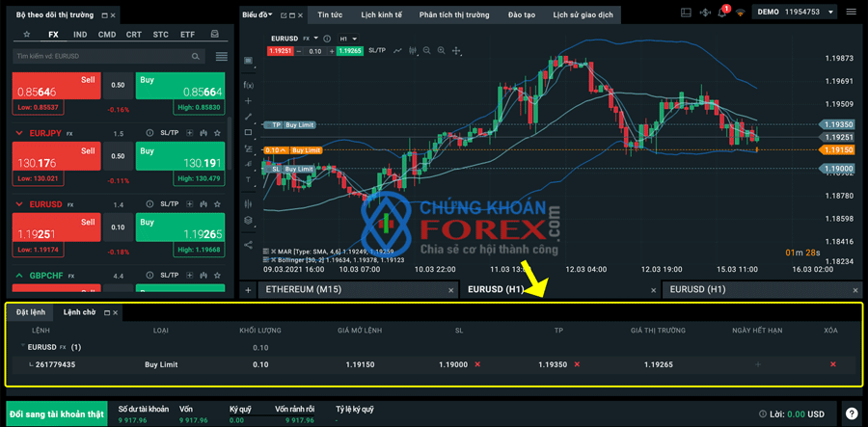The image size is (868, 427).
Task: Open candlestick chart type selector
Action: click(413, 51)
